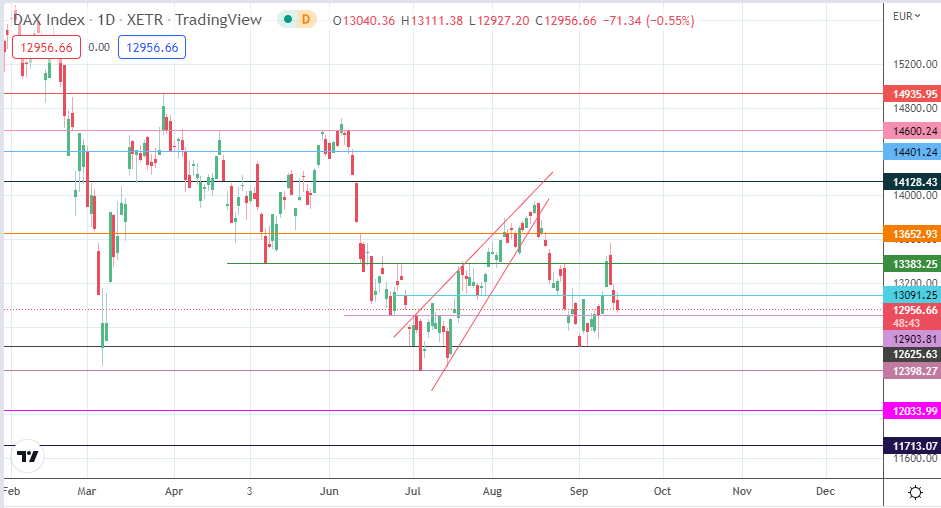Click the 14800.00 price scale value

(915, 109)
